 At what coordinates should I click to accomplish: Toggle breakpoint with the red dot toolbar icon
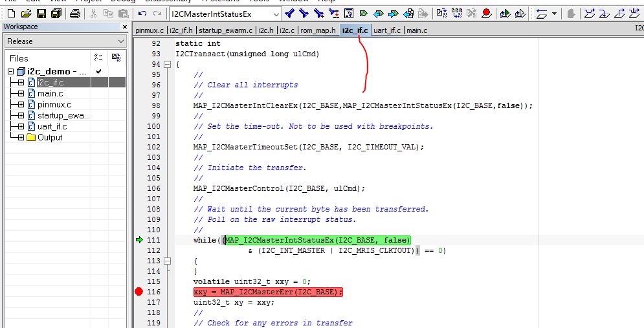coord(487,14)
